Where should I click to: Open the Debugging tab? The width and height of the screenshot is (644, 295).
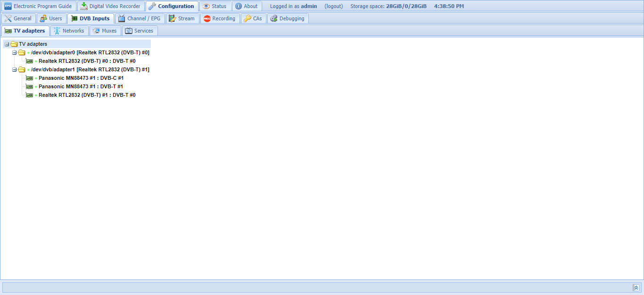288,18
